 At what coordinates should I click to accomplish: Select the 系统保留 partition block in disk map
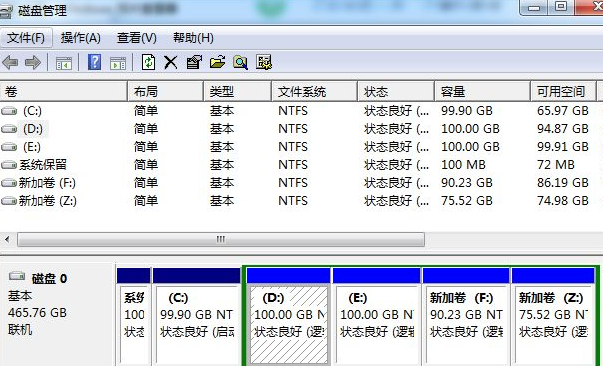tap(133, 316)
